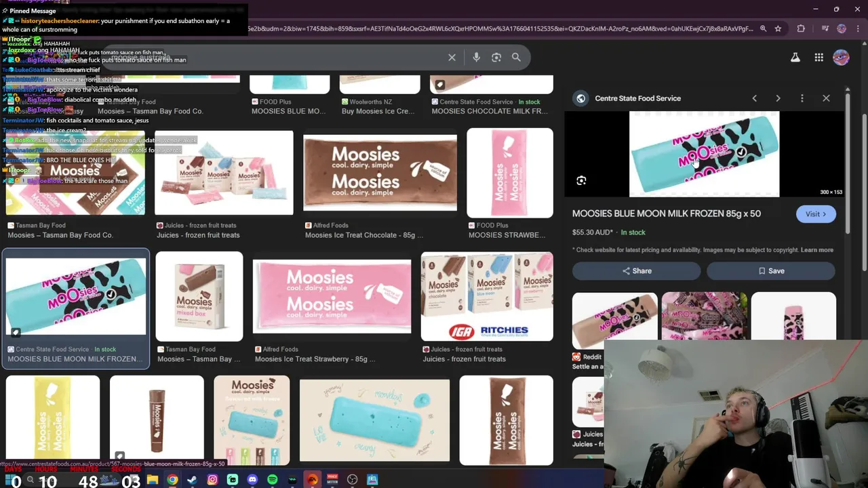The width and height of the screenshot is (868, 488).
Task: Open Chrome media controls icon
Action: [x=825, y=28]
